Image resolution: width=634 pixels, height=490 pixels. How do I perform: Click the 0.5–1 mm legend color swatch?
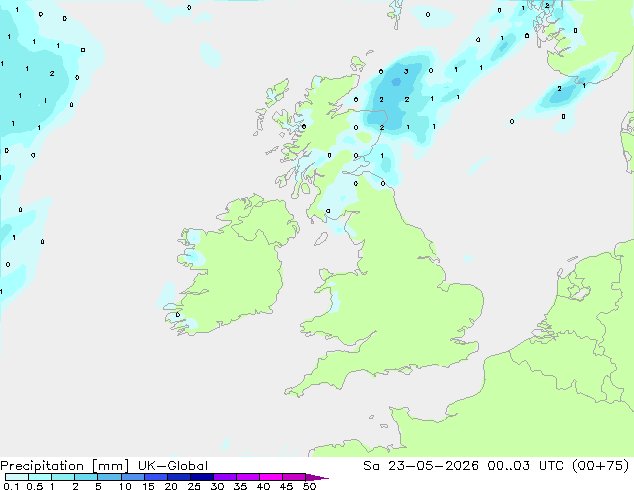[40, 477]
